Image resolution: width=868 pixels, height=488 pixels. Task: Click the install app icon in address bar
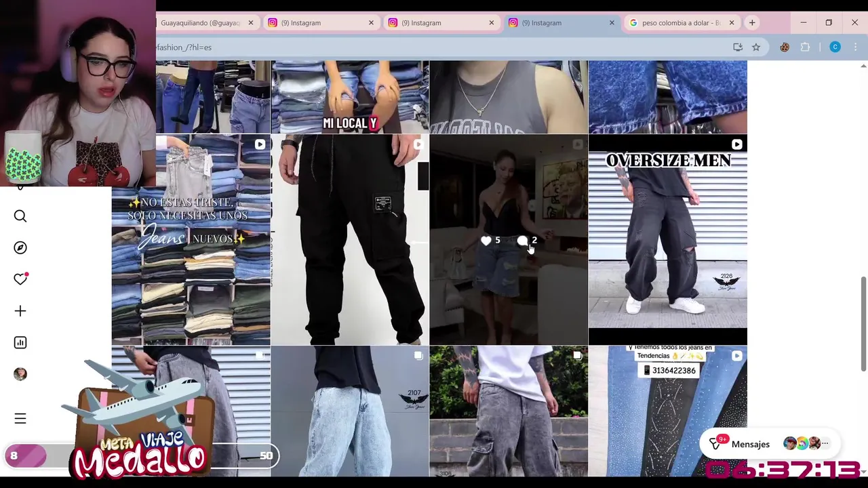coord(738,47)
